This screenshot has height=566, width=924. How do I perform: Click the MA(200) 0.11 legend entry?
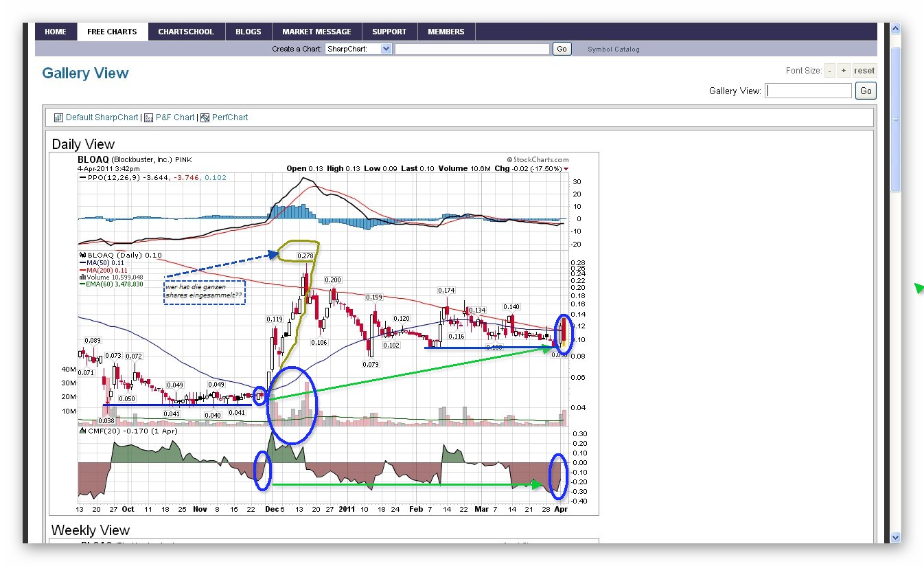click(103, 270)
